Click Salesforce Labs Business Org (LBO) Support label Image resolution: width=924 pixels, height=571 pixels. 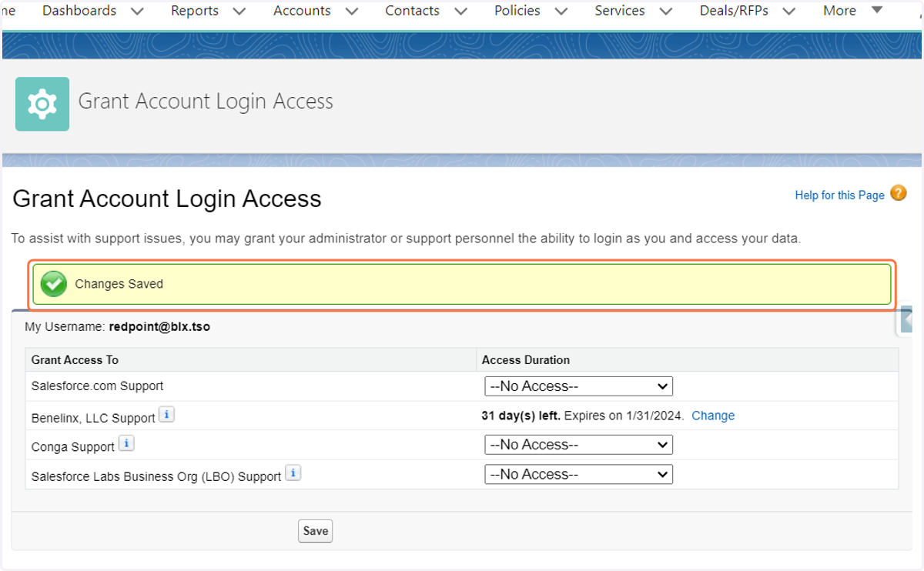156,477
